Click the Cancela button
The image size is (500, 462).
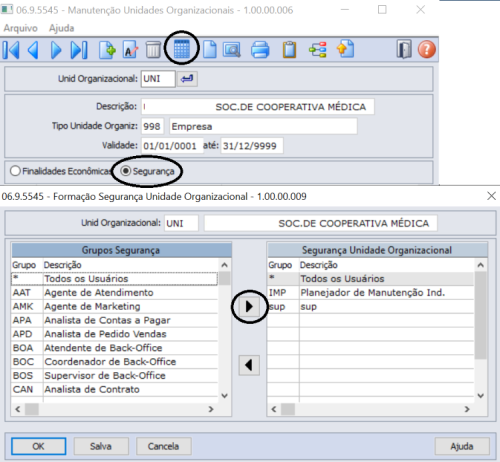click(x=164, y=446)
